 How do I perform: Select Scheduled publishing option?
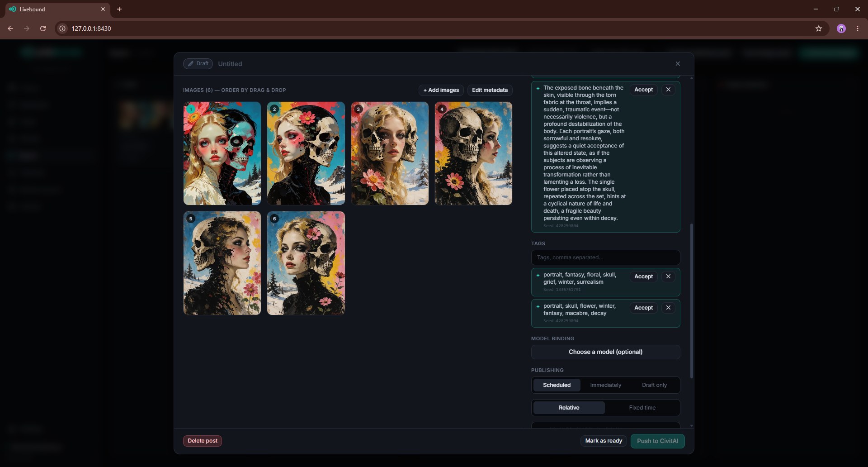[557, 385]
